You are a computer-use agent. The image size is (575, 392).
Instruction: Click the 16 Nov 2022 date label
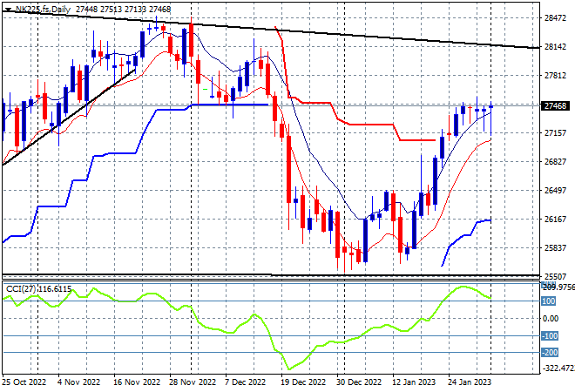(x=137, y=382)
